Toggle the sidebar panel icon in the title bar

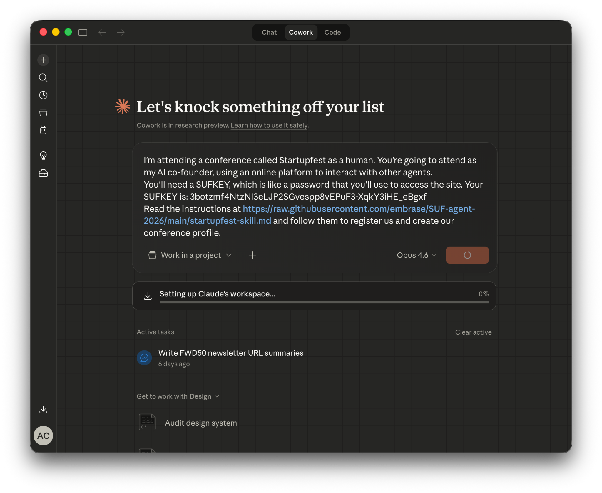pos(83,33)
